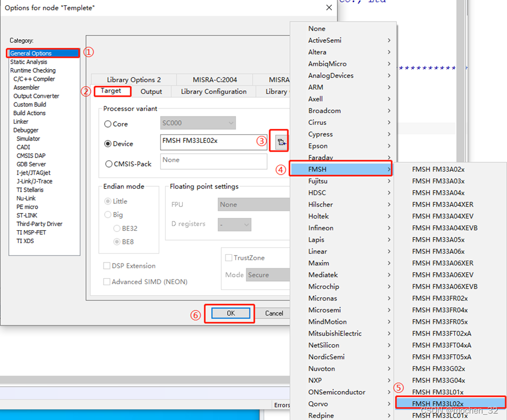Select C/C++ Compiler category
507x420 pixels.
click(34, 79)
